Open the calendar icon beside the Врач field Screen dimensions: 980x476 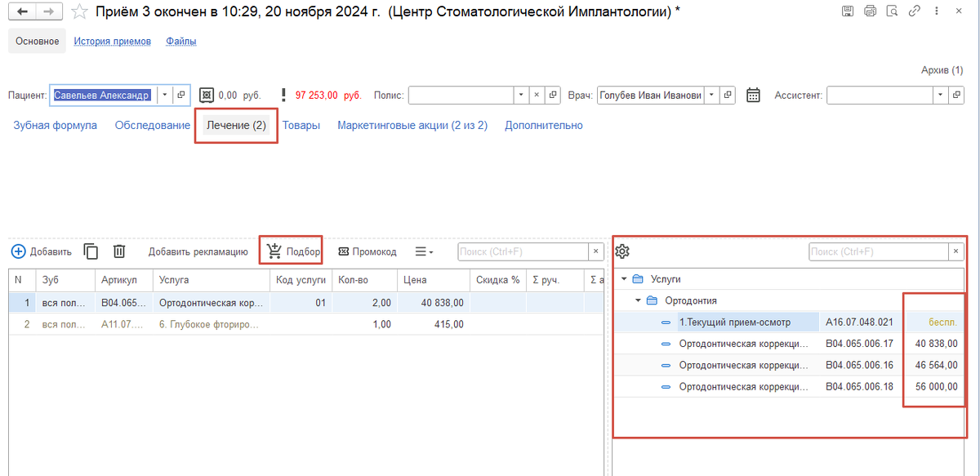tap(754, 95)
